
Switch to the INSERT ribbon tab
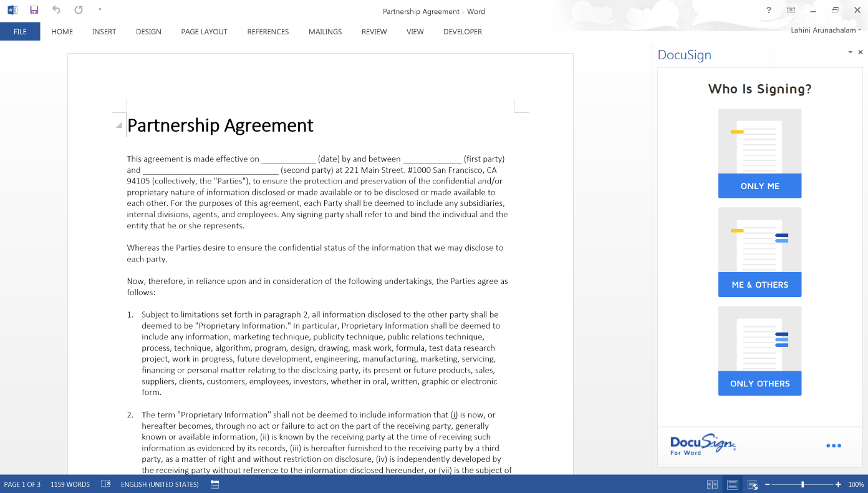104,32
